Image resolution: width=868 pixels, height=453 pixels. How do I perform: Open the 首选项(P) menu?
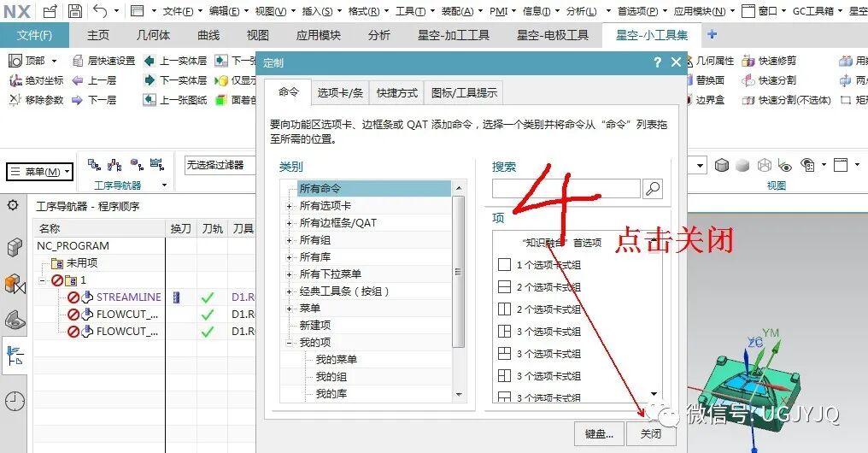coord(638,11)
